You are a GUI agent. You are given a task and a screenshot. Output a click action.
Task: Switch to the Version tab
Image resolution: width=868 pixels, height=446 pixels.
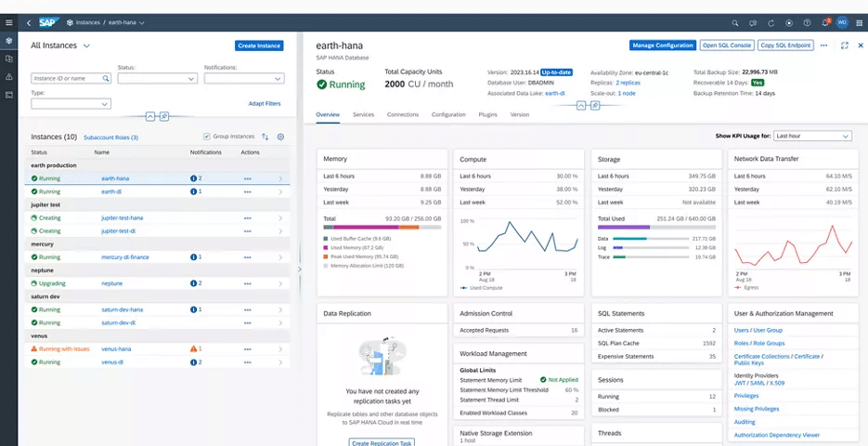pyautogui.click(x=519, y=114)
